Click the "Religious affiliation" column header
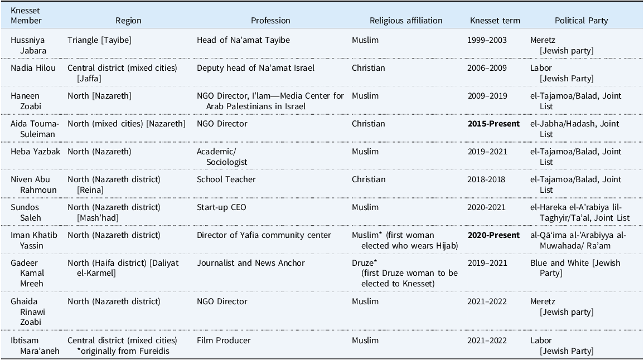The width and height of the screenshot is (644, 360). click(406, 21)
